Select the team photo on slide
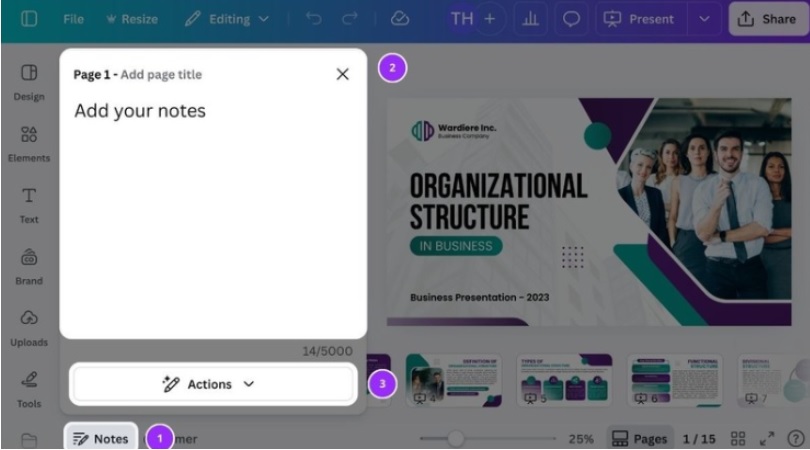 (x=708, y=199)
